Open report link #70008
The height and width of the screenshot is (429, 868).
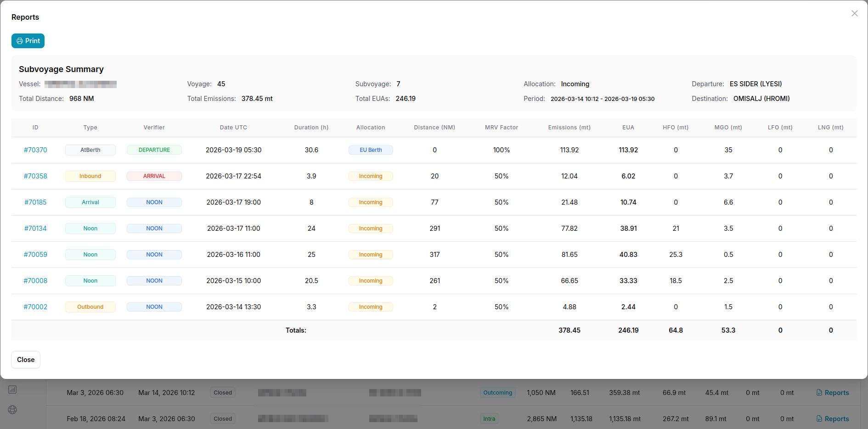click(35, 281)
